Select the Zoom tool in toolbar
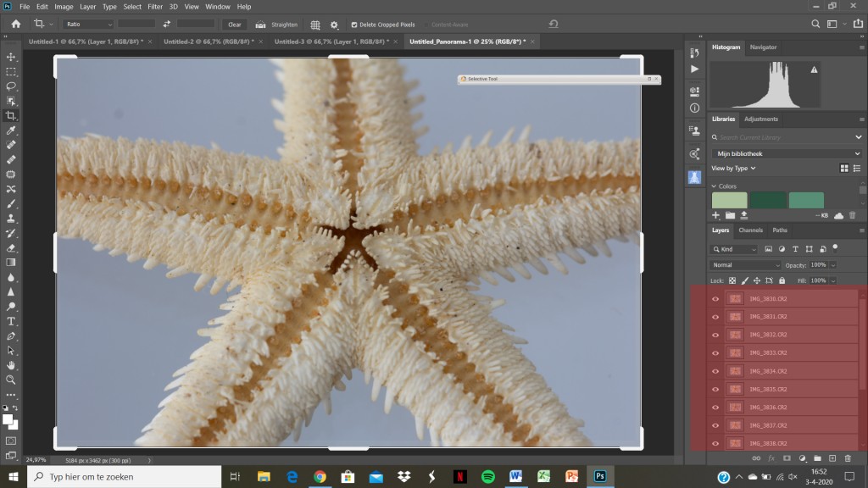Screen dimensions: 868x488 coord(11,380)
